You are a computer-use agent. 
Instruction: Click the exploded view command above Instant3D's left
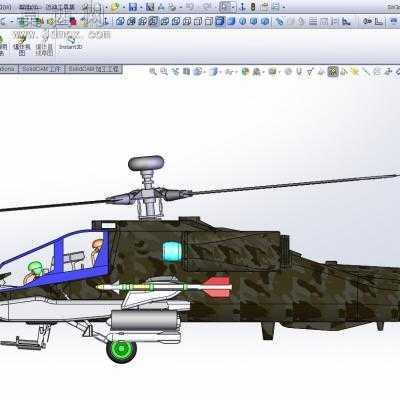coord(22,45)
